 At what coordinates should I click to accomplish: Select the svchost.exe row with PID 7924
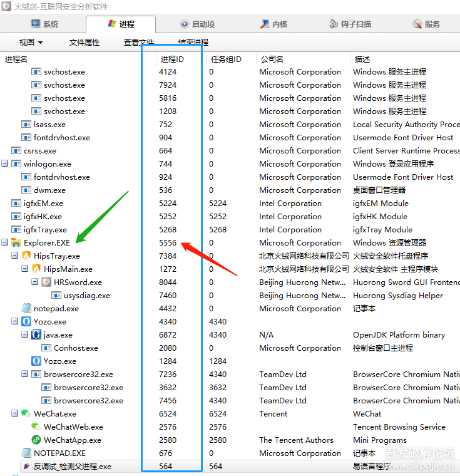(230, 85)
